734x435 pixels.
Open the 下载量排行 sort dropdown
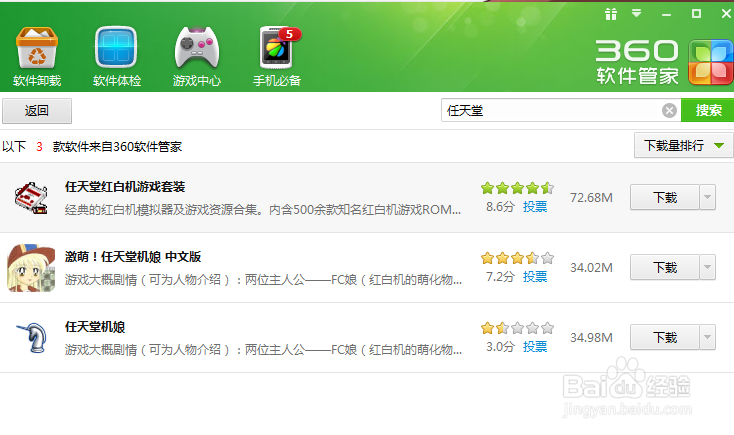pos(684,146)
